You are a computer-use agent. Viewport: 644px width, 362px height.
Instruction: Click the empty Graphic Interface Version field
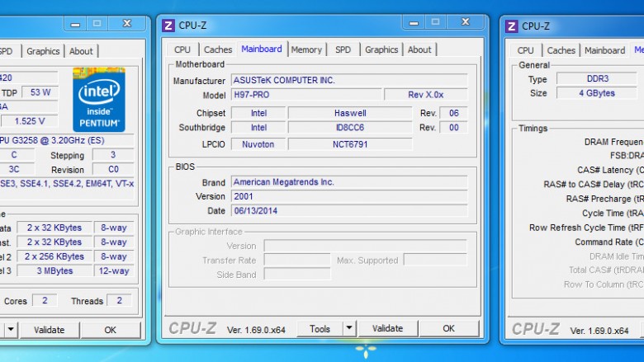point(365,246)
